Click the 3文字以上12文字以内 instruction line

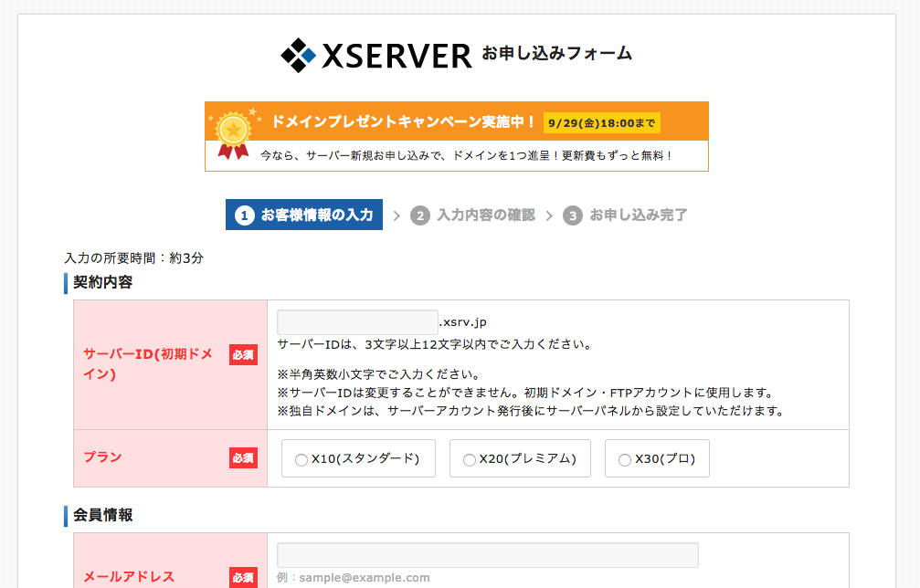tap(434, 344)
